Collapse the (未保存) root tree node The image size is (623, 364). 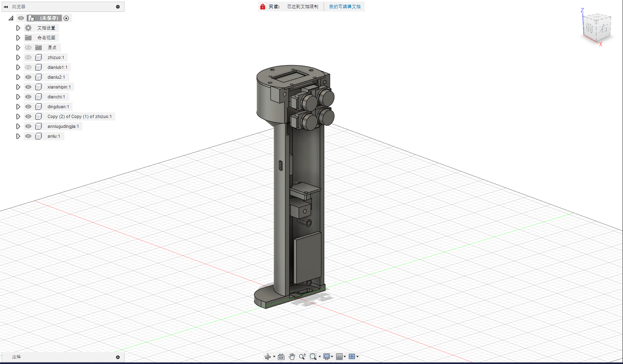coord(11,18)
